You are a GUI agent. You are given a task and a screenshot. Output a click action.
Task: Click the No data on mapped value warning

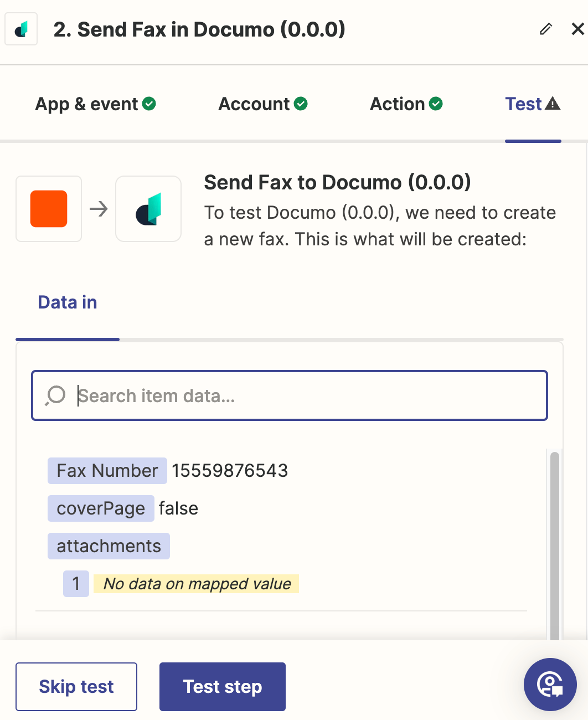[197, 584]
